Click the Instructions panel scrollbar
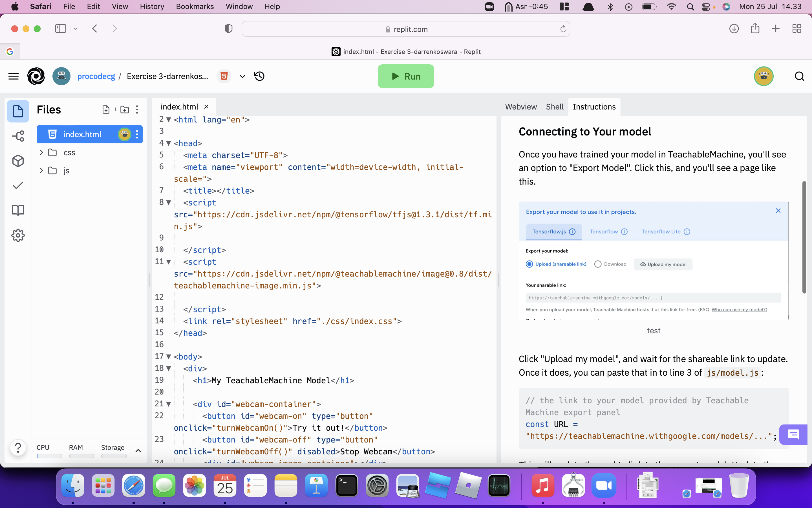Screen dimensions: 812x508 [x=804, y=237]
